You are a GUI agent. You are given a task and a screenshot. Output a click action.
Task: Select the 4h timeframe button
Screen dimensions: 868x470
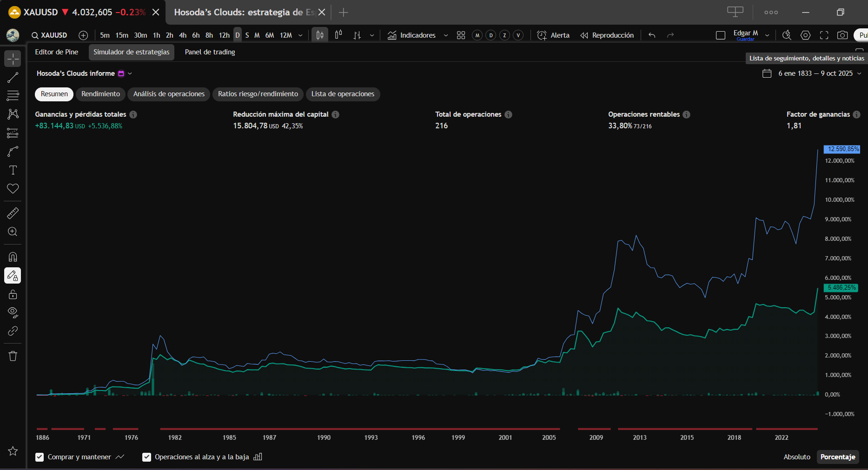point(183,35)
